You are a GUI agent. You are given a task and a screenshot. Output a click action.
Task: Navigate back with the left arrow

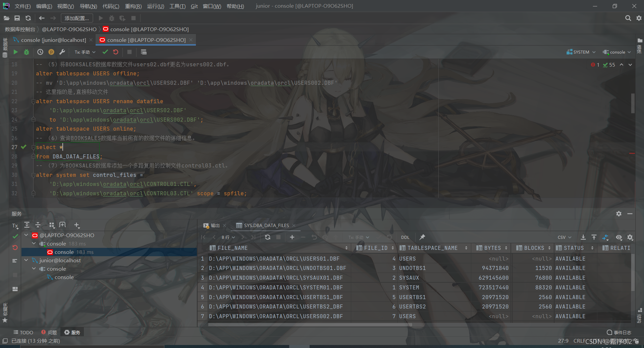42,18
